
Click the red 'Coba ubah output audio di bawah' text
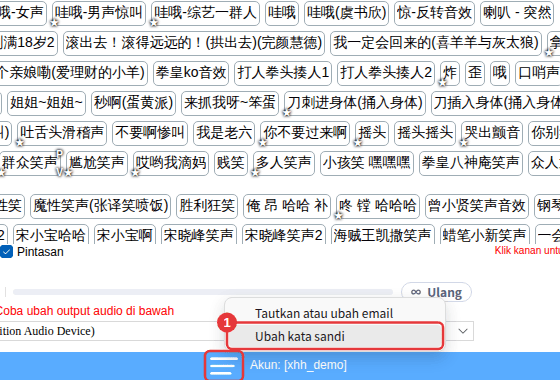pyautogui.click(x=86, y=311)
